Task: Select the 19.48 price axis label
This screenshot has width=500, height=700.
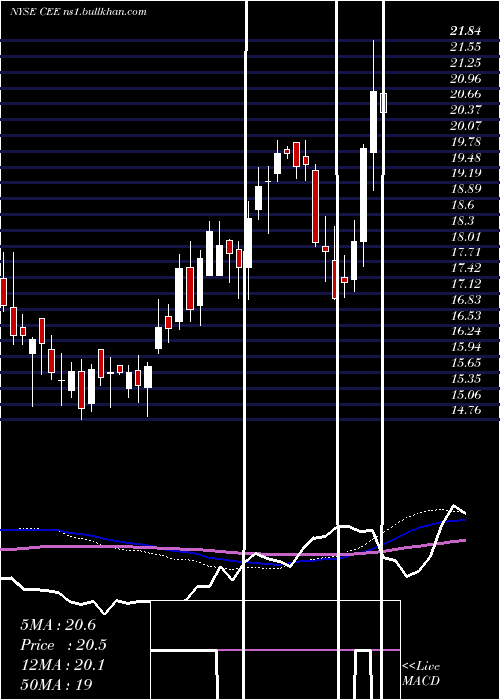Action: [465, 158]
